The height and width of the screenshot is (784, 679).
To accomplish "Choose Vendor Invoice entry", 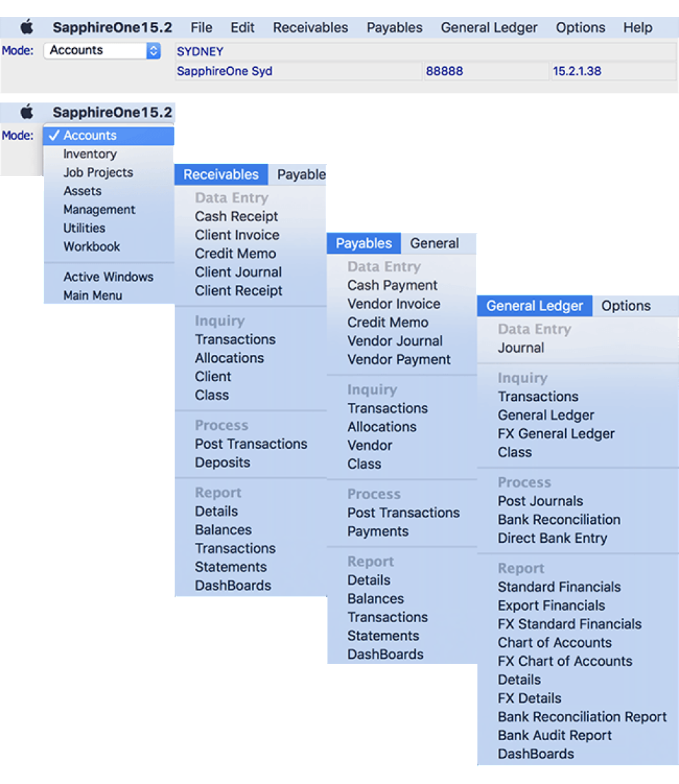I will tap(394, 304).
